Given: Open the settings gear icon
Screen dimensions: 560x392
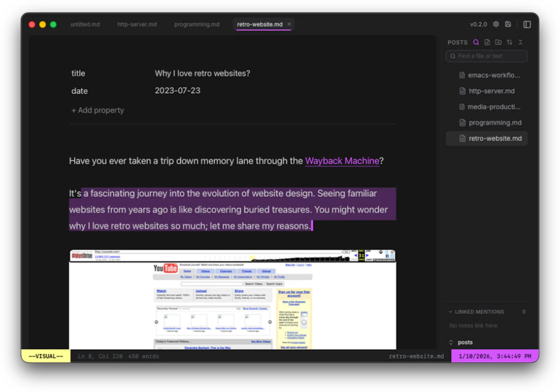Looking at the screenshot, I should click(x=496, y=24).
